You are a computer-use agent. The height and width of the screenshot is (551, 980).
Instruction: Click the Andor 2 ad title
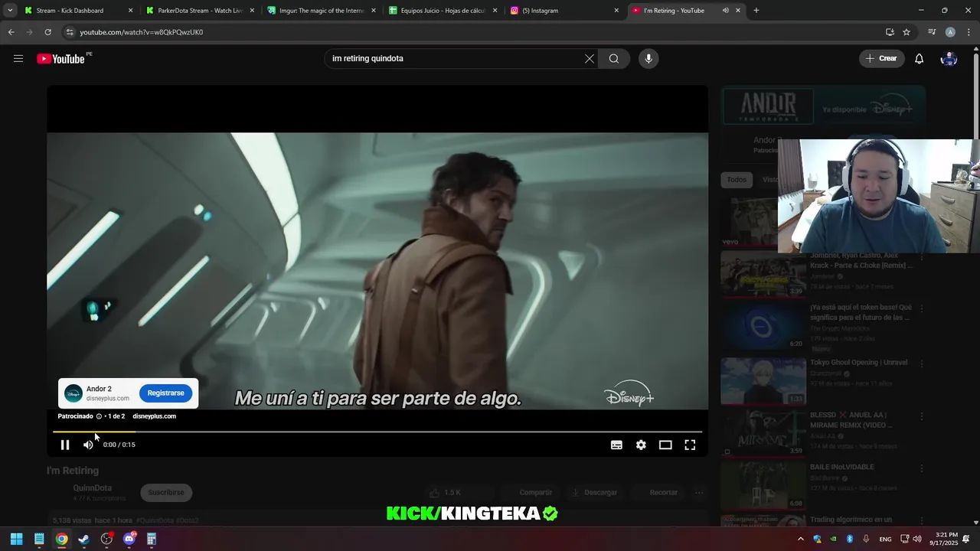pyautogui.click(x=99, y=389)
